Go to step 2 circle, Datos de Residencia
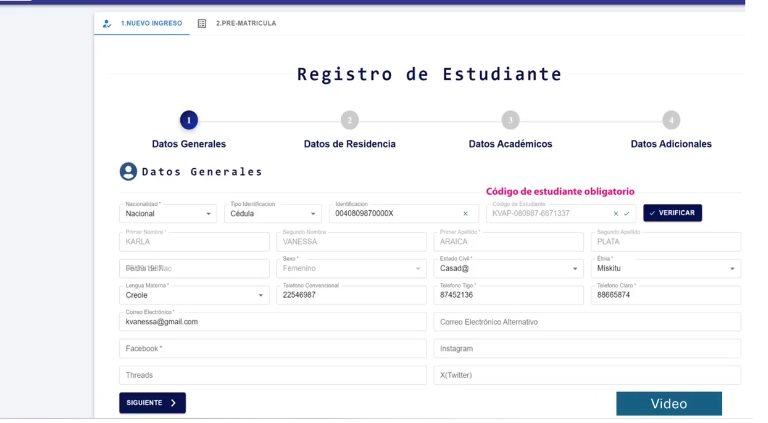The image size is (768, 423). pos(349,120)
